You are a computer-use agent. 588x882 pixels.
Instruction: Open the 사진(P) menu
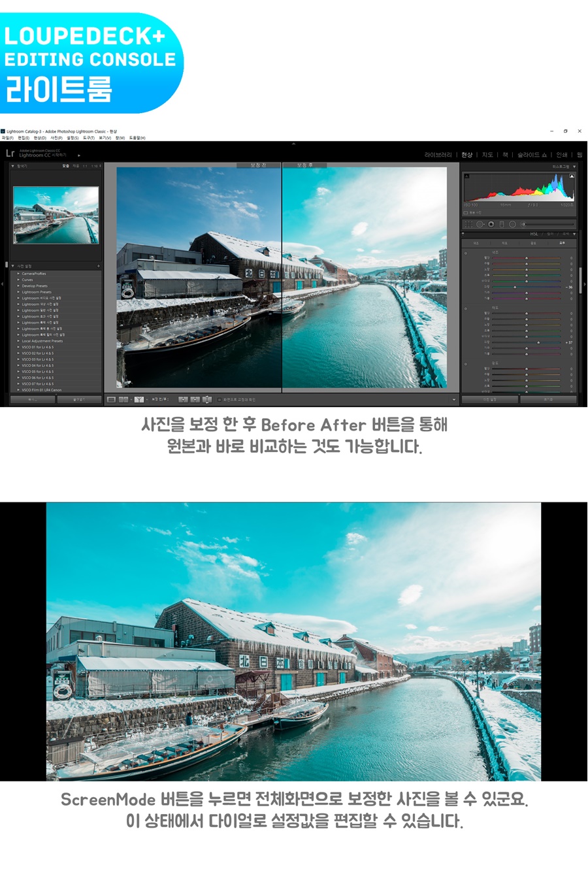click(56, 138)
